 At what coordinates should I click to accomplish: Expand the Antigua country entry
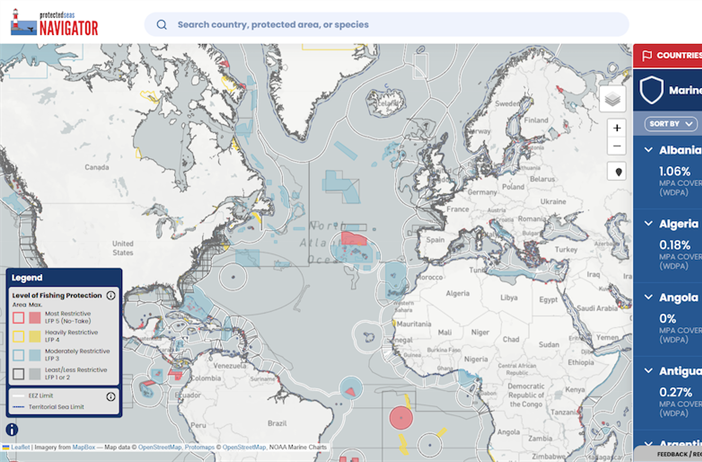pos(648,371)
